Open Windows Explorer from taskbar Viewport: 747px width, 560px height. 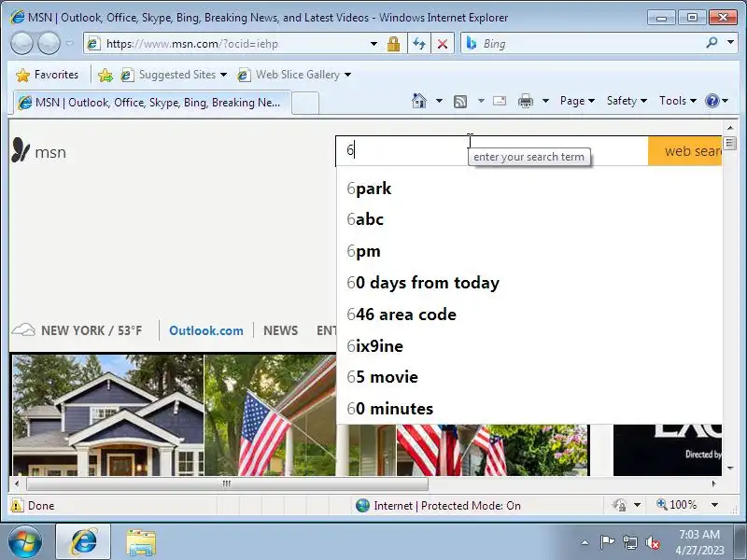pos(141,541)
